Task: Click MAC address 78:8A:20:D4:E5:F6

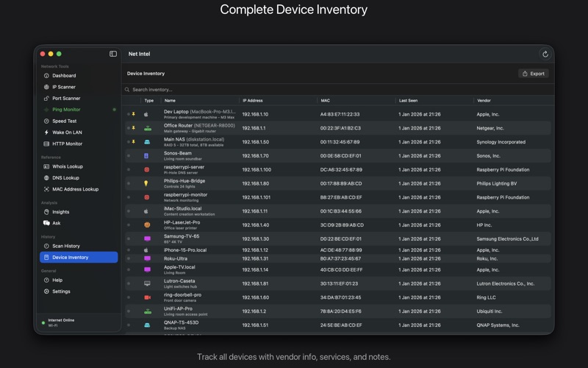Action: coord(341,311)
